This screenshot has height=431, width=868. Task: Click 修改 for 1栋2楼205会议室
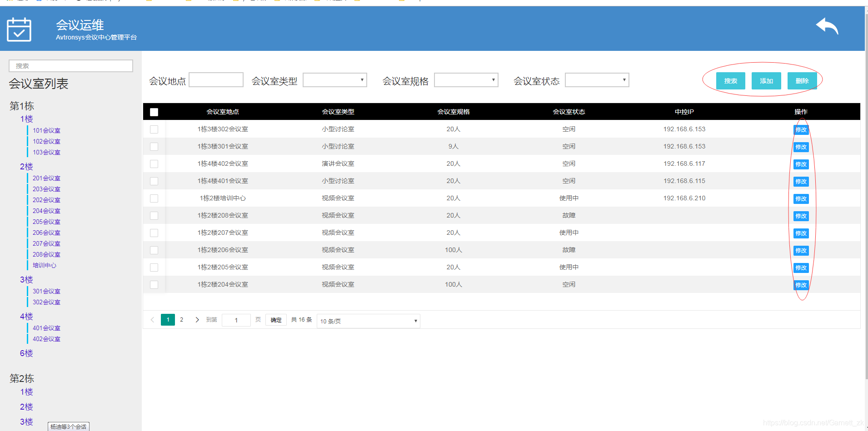pyautogui.click(x=801, y=268)
